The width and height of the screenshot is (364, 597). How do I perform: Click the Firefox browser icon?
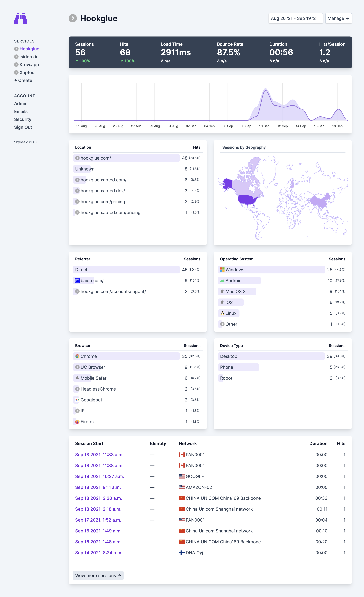pyautogui.click(x=77, y=422)
